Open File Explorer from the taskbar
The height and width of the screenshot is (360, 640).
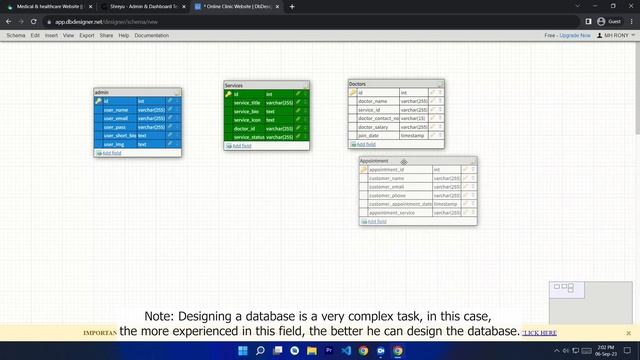click(312, 351)
